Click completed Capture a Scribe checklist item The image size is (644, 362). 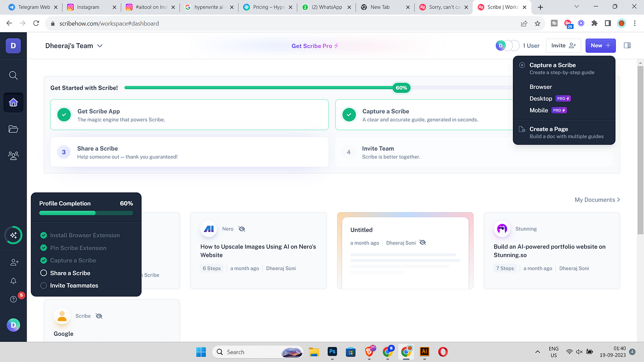pyautogui.click(x=68, y=260)
